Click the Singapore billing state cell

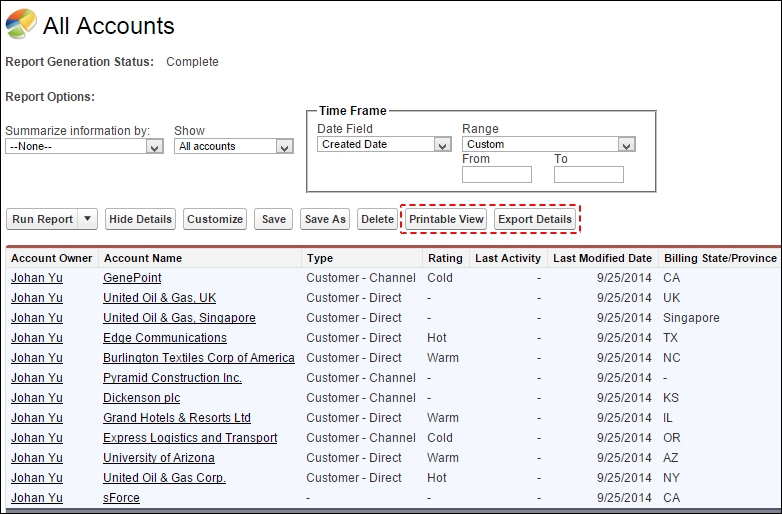tap(691, 318)
